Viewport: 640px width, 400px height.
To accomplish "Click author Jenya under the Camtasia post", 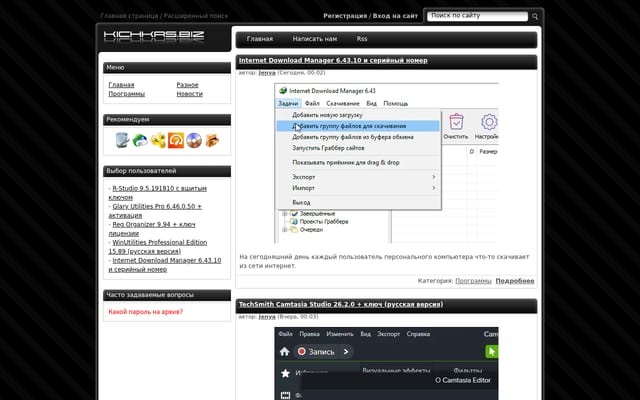I will [267, 317].
